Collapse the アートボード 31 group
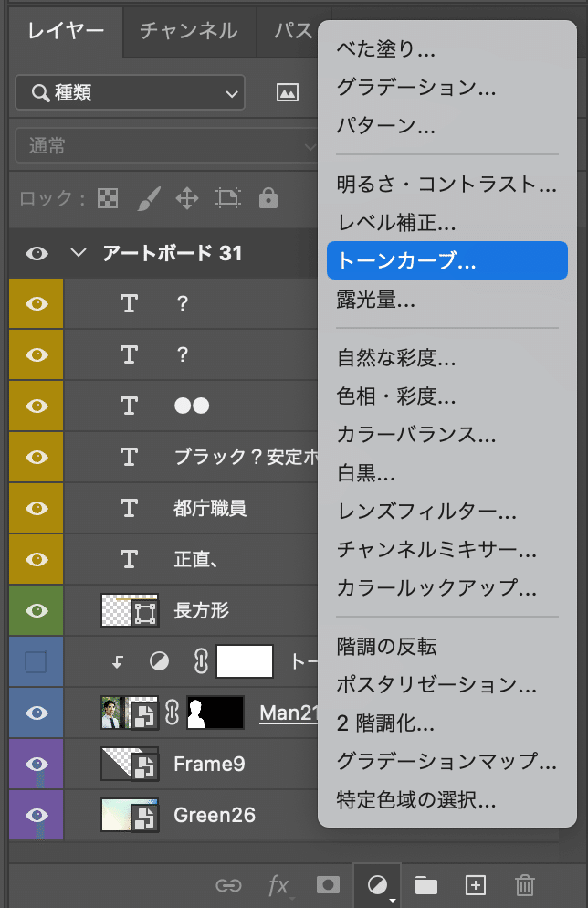Screen dimensions: 588x908 coord(78,253)
